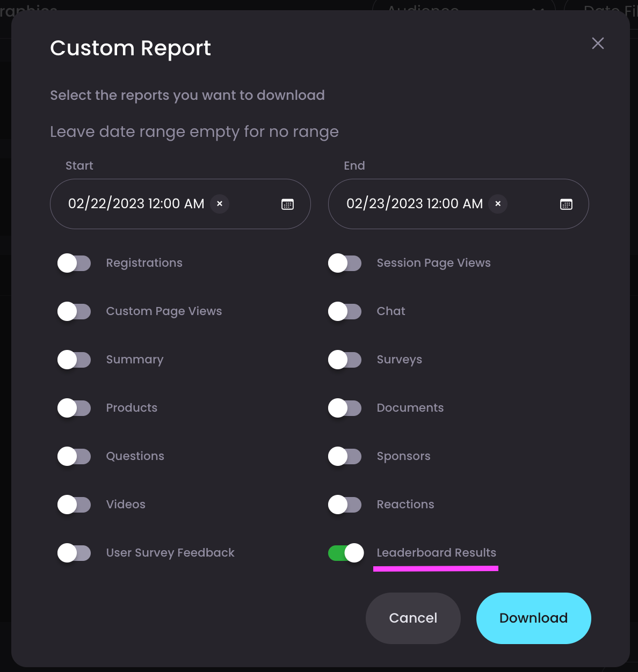Enable the Session Page Views toggle
638x672 pixels.
pyautogui.click(x=345, y=263)
